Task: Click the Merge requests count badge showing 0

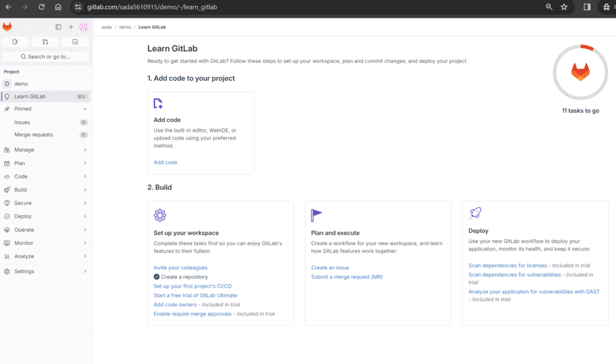Action: [x=83, y=135]
